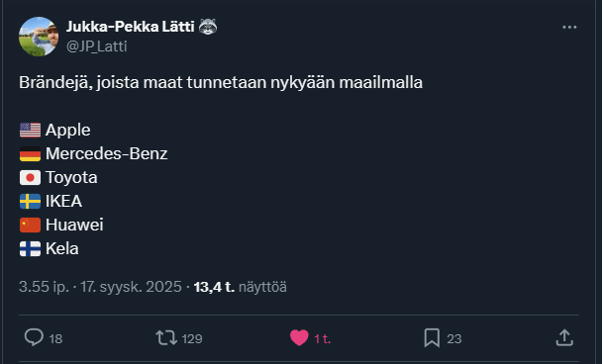This screenshot has width=602, height=364.
Task: Open the reply comment icon
Action: tap(34, 338)
